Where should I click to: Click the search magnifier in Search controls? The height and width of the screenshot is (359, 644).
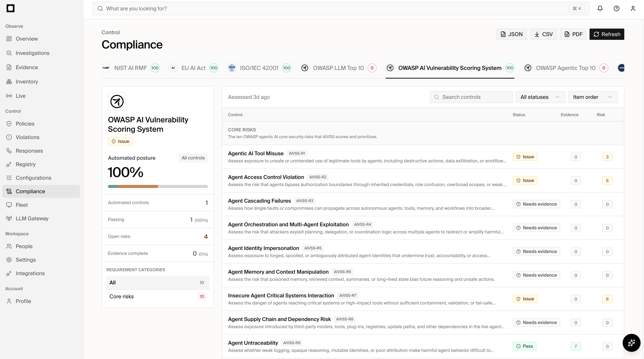pos(437,97)
